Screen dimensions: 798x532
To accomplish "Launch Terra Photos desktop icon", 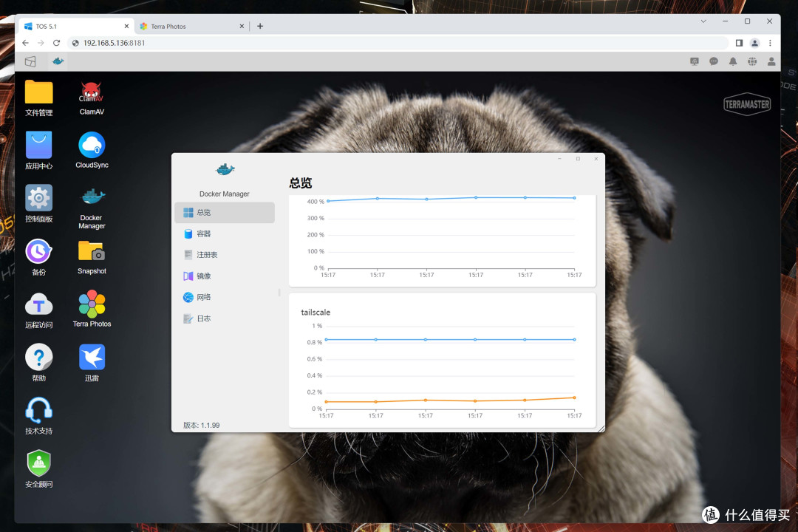I will click(x=92, y=309).
